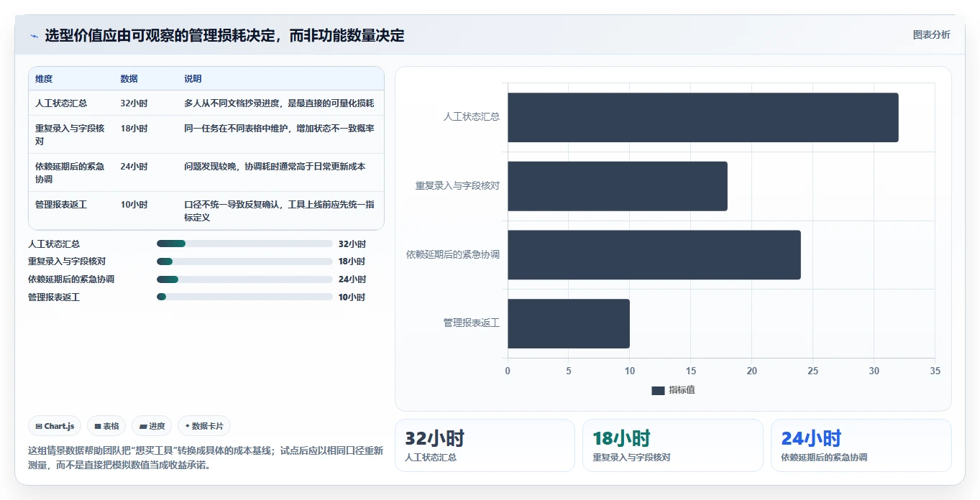Open the 32小时 人工状态汇总 data card
This screenshot has width=980, height=500.
point(485,445)
